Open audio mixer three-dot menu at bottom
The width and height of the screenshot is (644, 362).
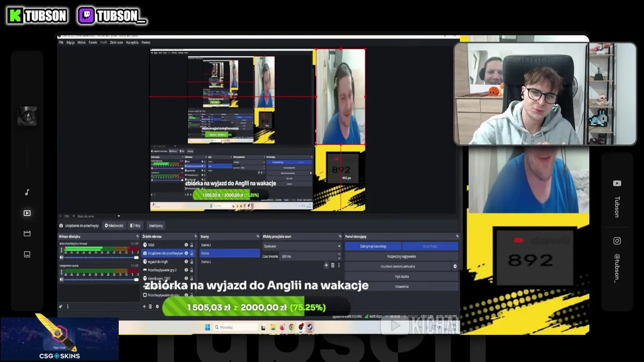coord(67,306)
